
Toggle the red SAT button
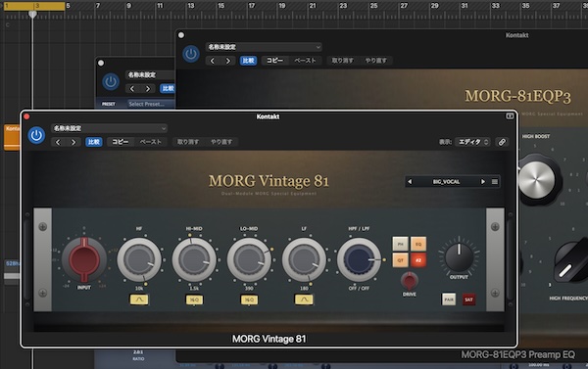468,300
